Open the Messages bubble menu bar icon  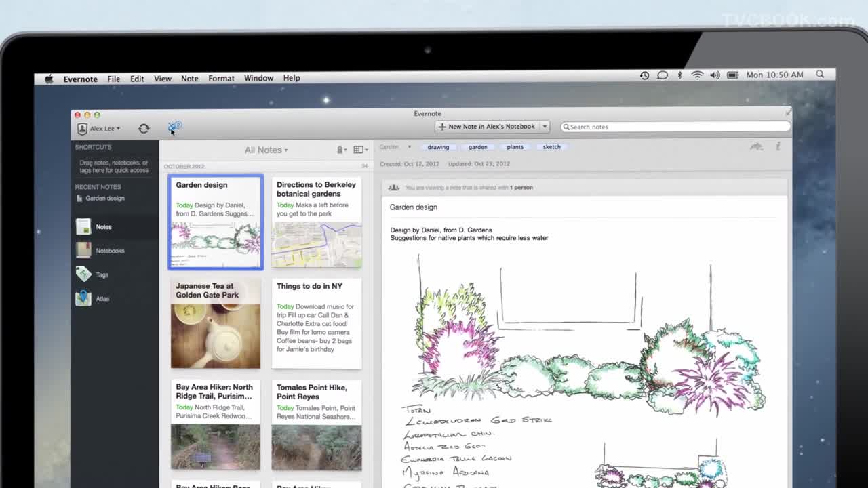[x=663, y=75]
